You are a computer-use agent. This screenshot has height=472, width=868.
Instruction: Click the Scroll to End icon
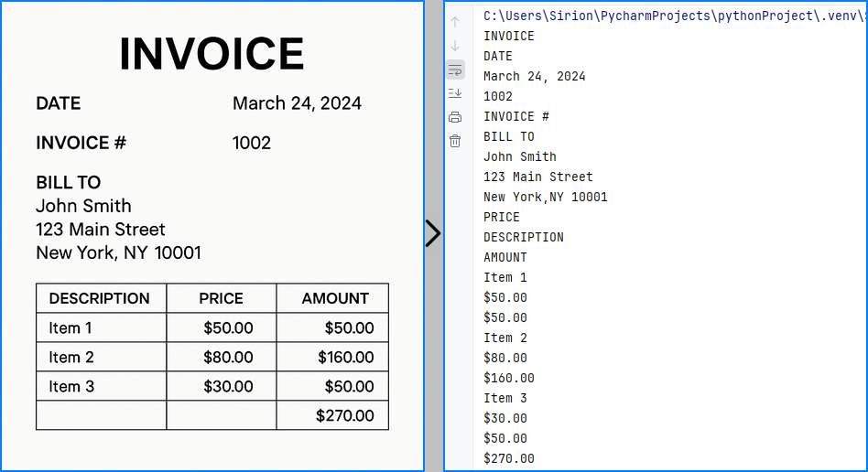pyautogui.click(x=455, y=93)
